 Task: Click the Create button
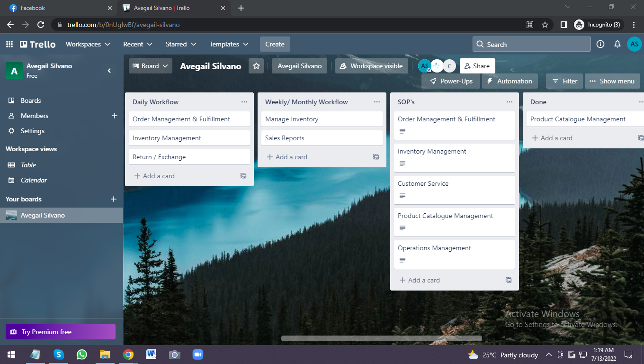275,44
